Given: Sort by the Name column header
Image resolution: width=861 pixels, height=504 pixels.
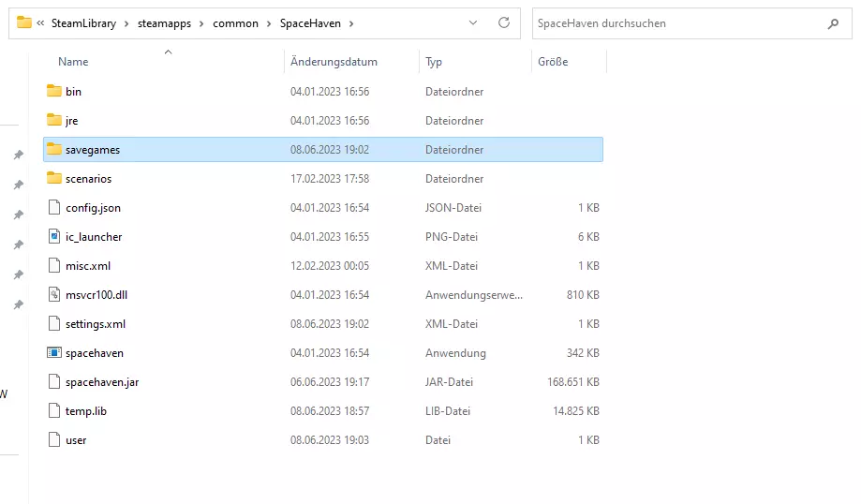Looking at the screenshot, I should pyautogui.click(x=73, y=62).
